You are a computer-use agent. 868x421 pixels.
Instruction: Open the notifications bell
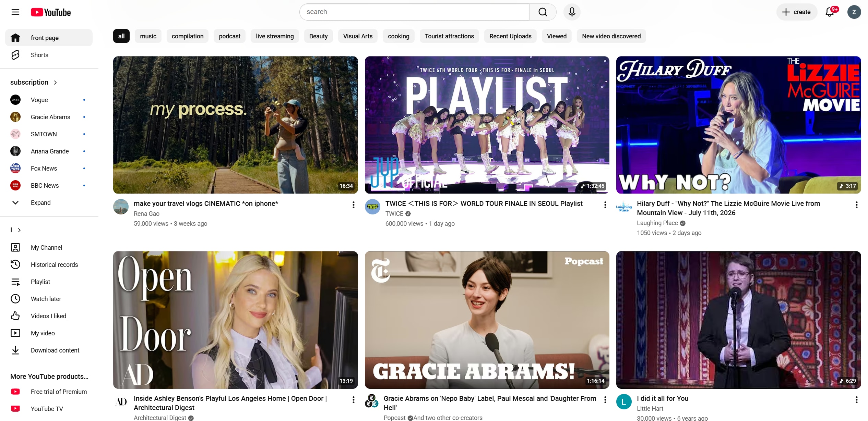pos(830,12)
